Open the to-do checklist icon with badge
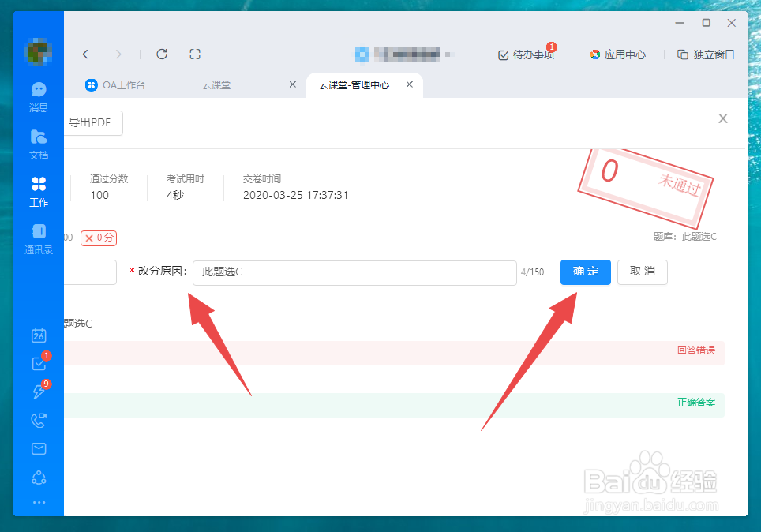 coord(38,363)
